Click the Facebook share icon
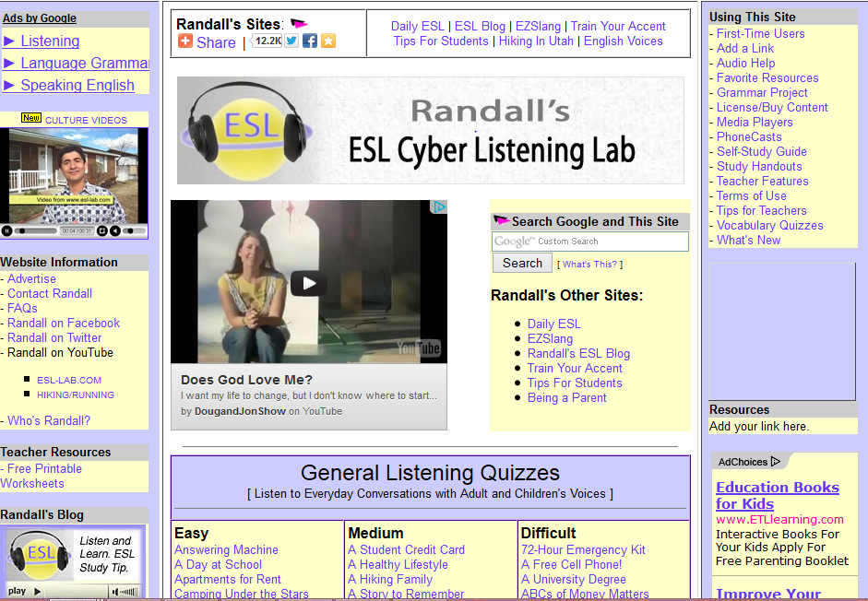 click(x=310, y=41)
